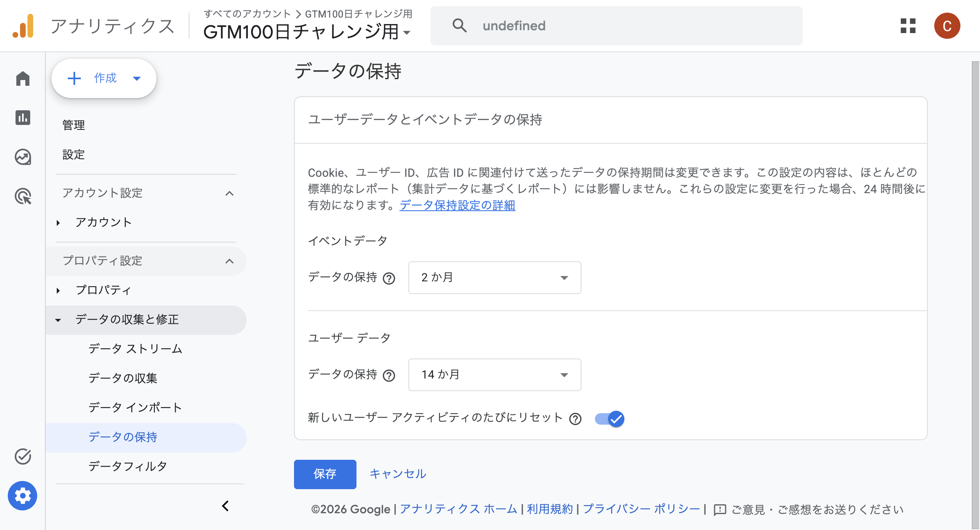Click help icon beside user データの保持
980x530 pixels.
coord(389,376)
